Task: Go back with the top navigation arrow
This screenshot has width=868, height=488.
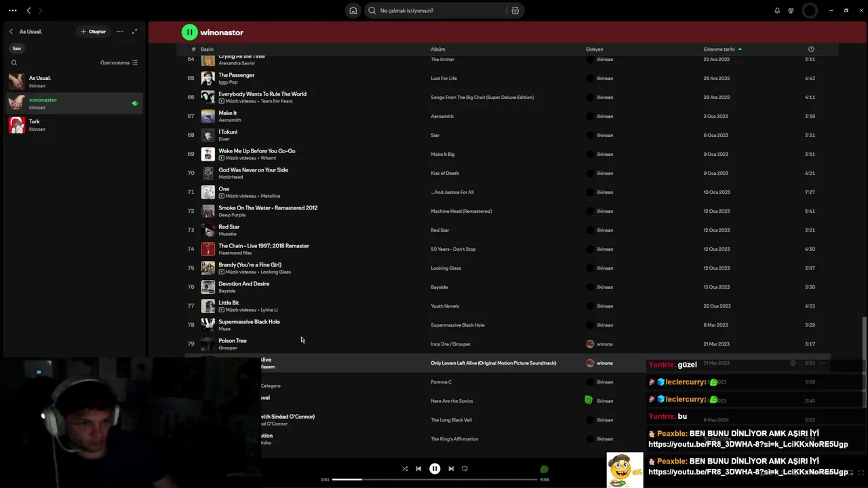Action: click(x=28, y=10)
